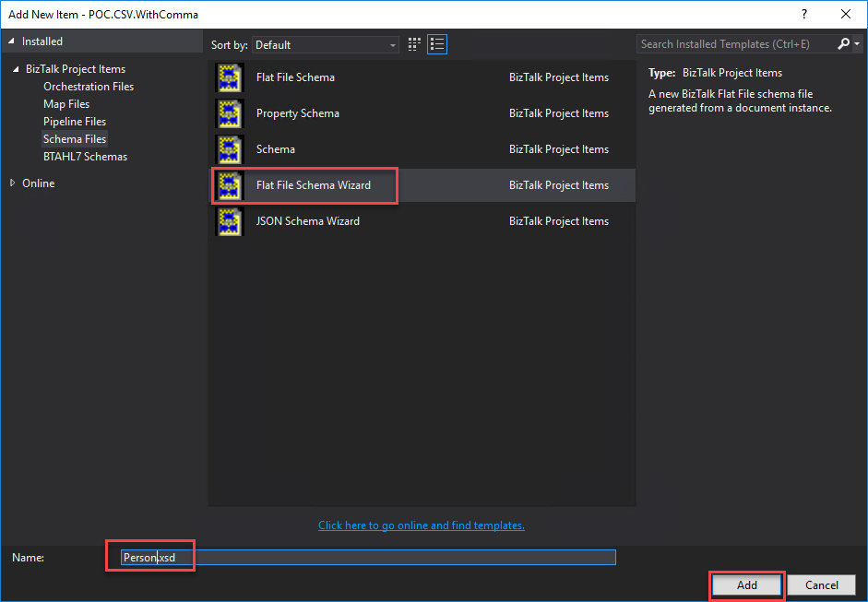Click the Online tree label

(38, 183)
